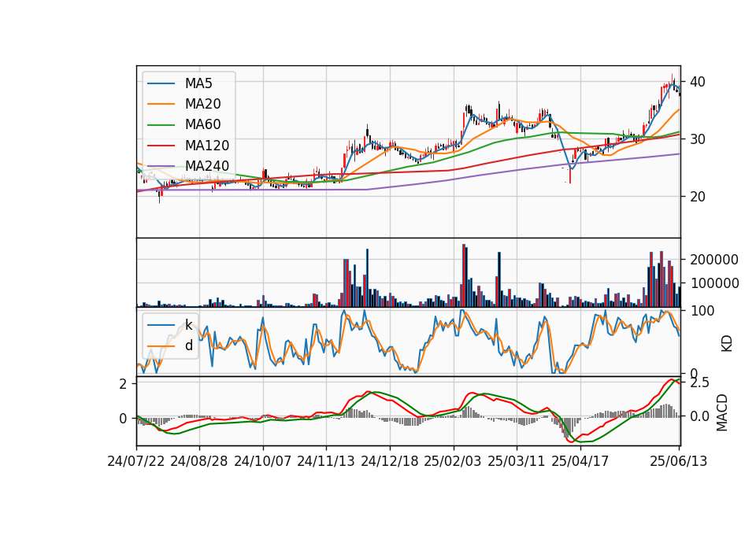The image size is (756, 543).
Task: Click the 25/06/13 date axis label
Action: 679,461
